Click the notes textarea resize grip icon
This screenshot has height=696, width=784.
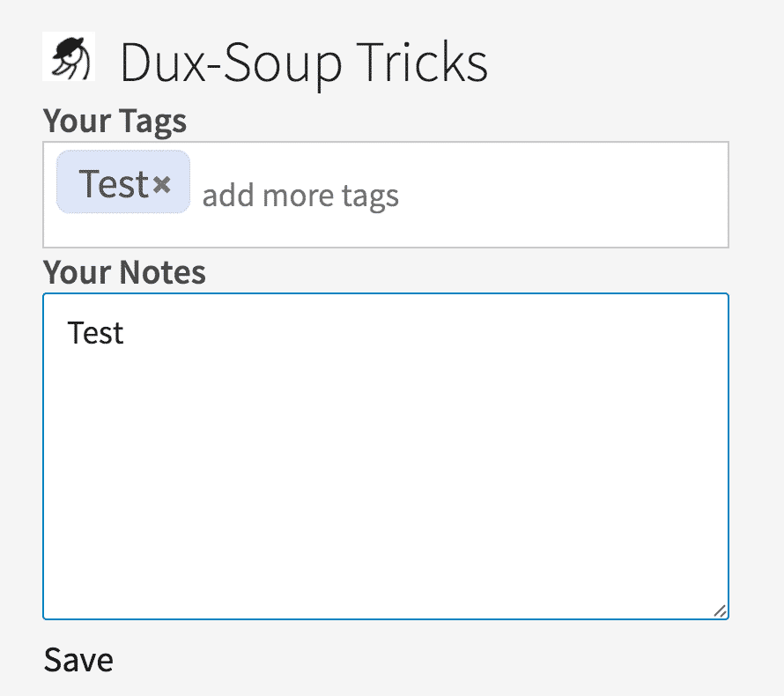tap(720, 611)
